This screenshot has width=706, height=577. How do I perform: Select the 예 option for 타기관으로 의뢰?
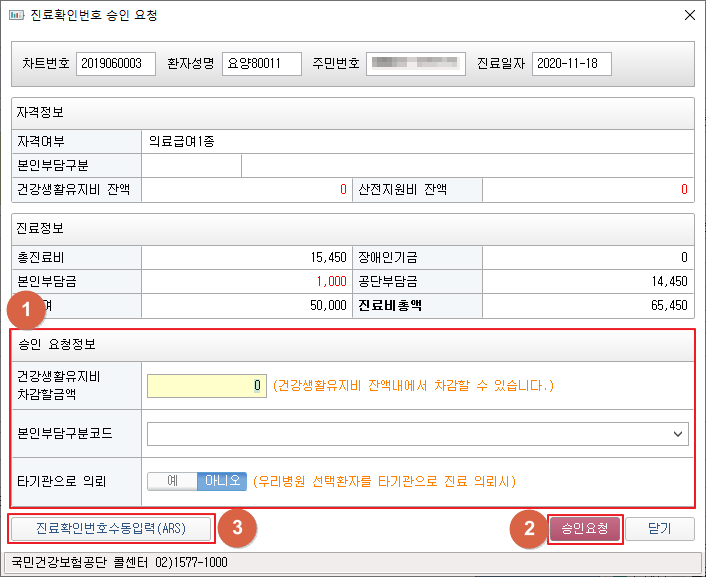(172, 481)
